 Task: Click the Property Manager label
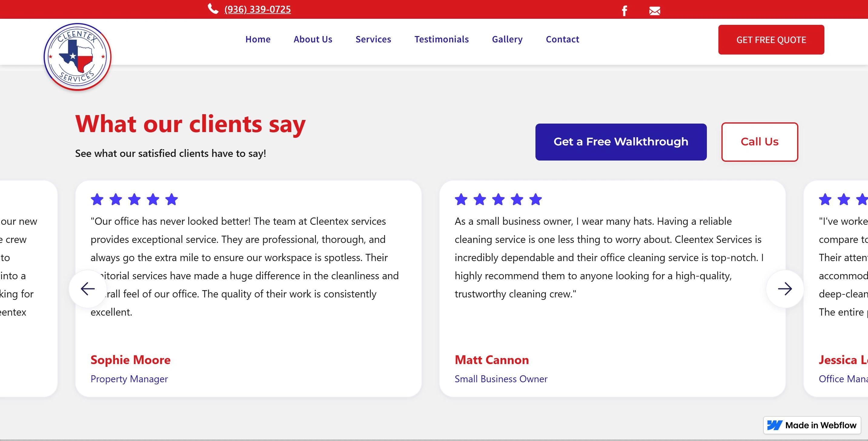[129, 379]
